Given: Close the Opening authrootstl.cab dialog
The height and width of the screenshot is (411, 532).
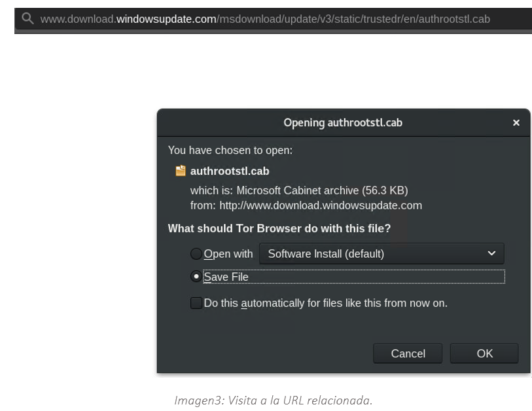Looking at the screenshot, I should coord(516,123).
